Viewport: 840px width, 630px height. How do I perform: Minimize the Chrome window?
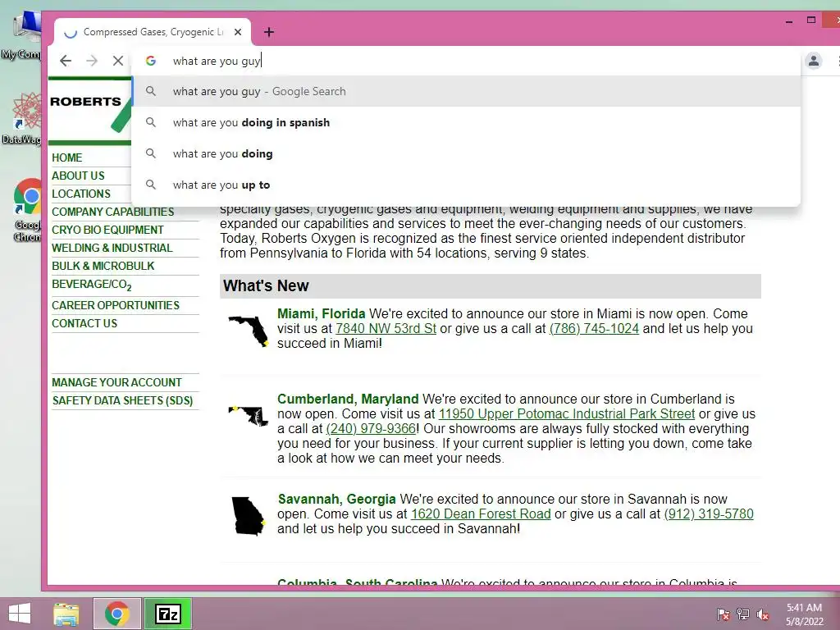click(x=788, y=21)
